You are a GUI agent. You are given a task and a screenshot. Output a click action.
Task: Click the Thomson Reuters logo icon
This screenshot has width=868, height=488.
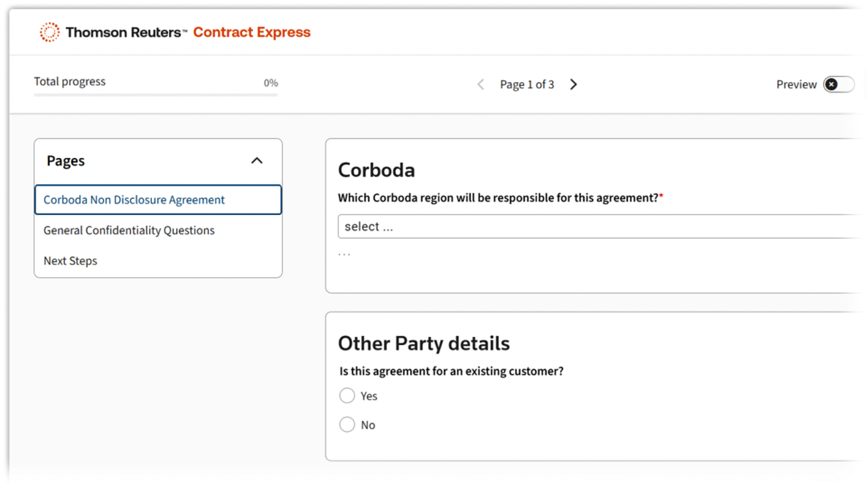(49, 32)
